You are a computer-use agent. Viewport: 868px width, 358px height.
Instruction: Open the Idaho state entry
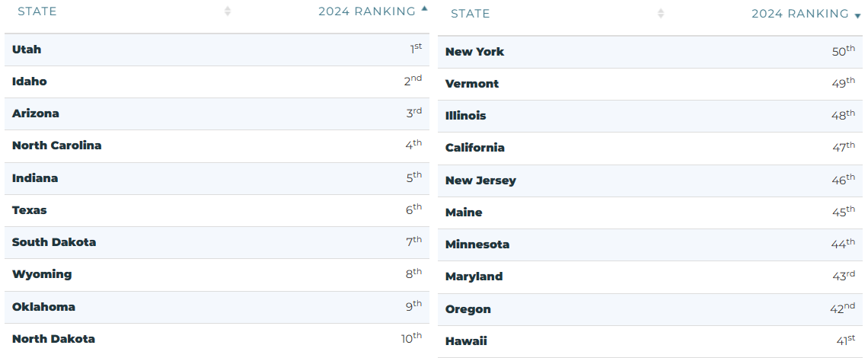[x=30, y=82]
